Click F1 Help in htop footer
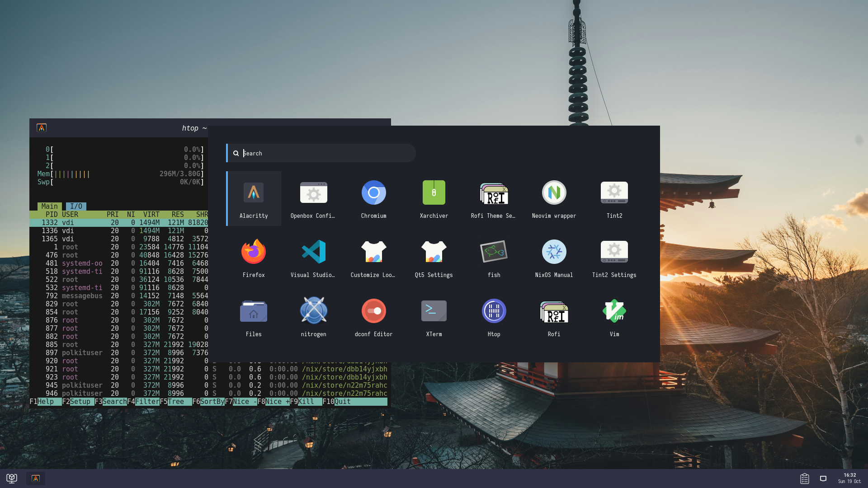This screenshot has width=868, height=488. tap(46, 402)
